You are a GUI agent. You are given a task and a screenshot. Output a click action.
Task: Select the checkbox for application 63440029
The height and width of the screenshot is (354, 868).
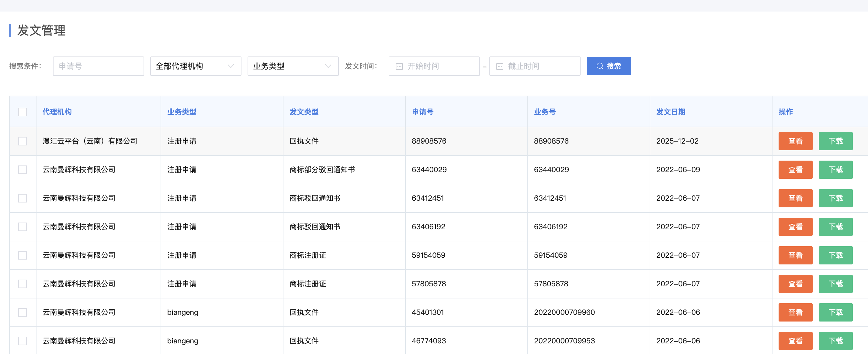(x=23, y=170)
